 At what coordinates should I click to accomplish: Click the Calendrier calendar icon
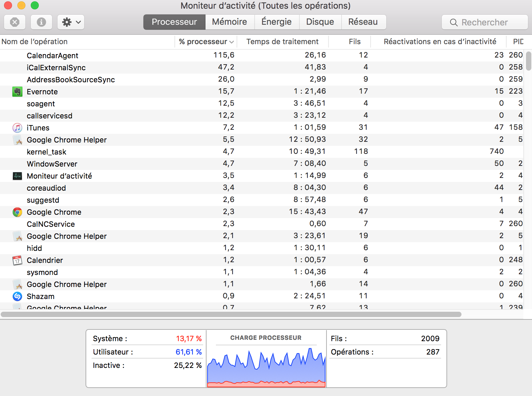(17, 260)
